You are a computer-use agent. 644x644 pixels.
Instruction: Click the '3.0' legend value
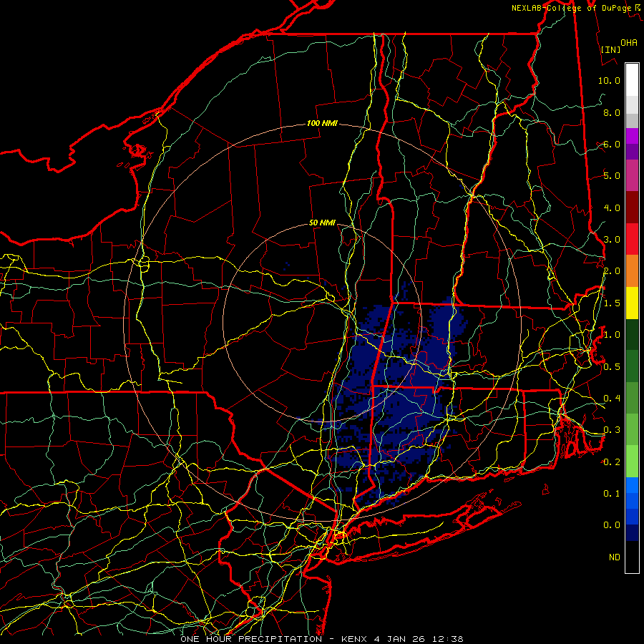[612, 240]
